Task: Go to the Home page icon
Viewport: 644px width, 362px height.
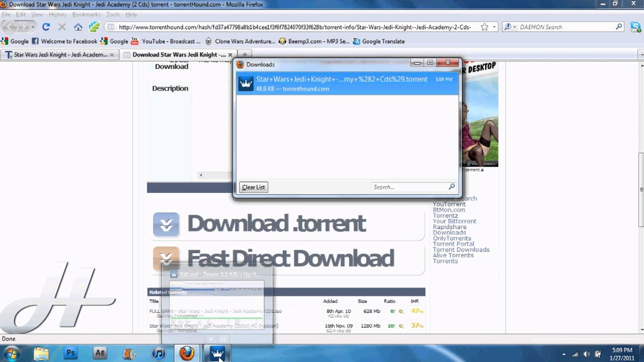Action: tap(78, 27)
